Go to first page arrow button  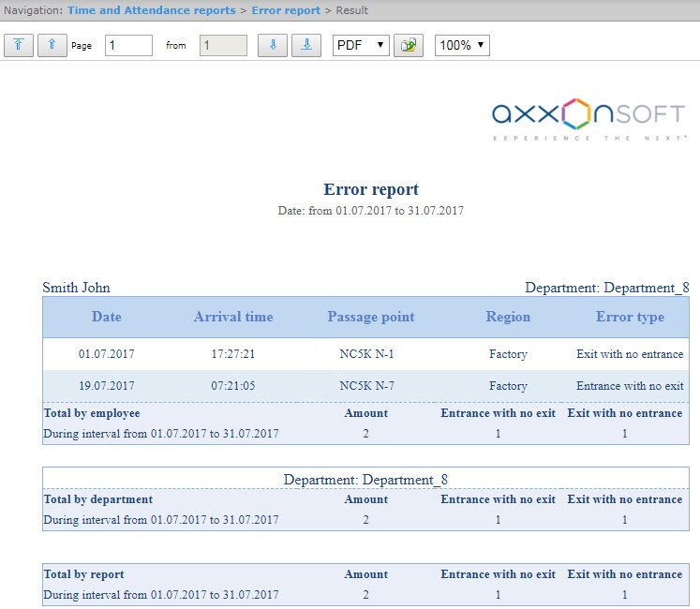(19, 45)
